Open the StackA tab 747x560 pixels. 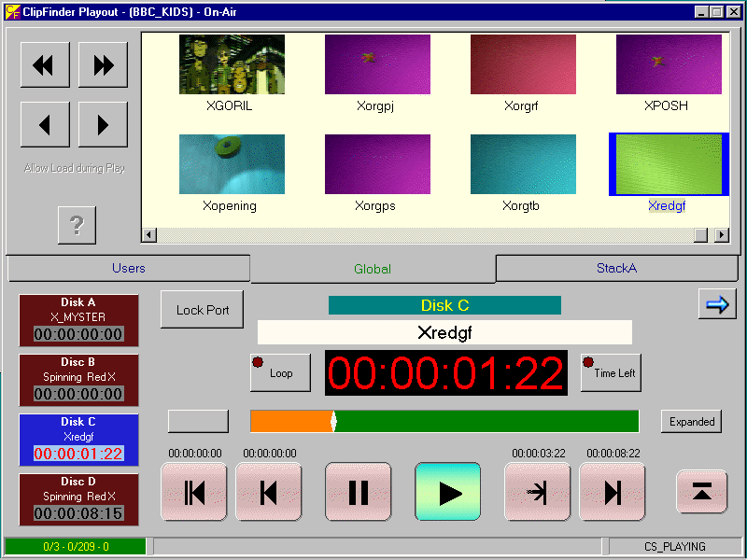[x=616, y=269]
